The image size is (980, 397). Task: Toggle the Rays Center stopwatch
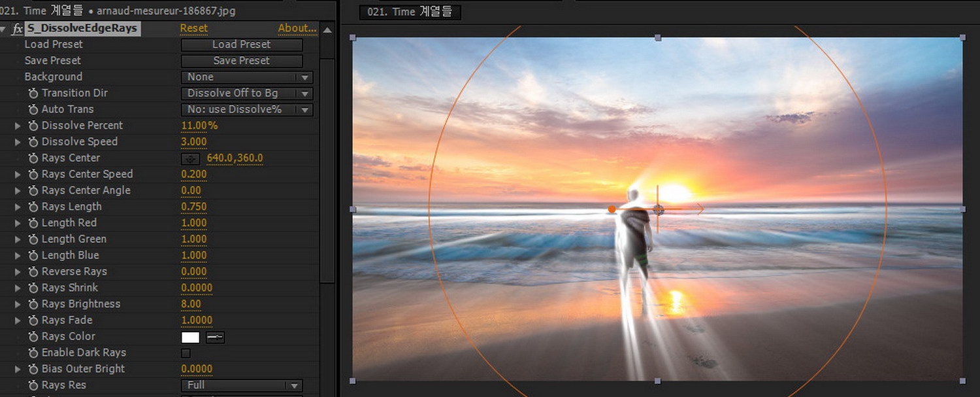[33, 158]
